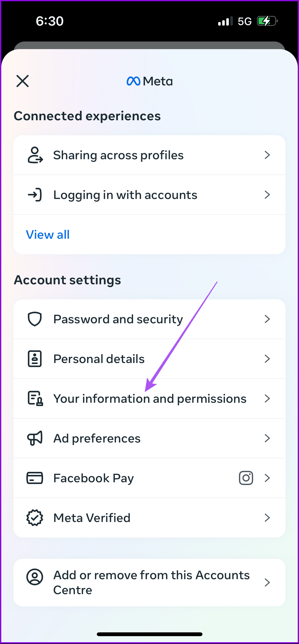This screenshot has width=299, height=644.
Task: Select the ID card icon for Personal details
Action: [35, 359]
